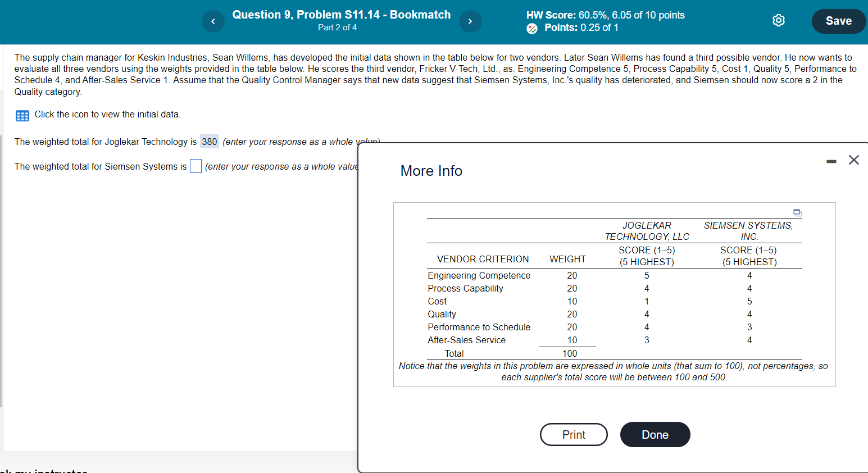Click the Part 2 of 4 label
868x473 pixels.
coord(337,27)
